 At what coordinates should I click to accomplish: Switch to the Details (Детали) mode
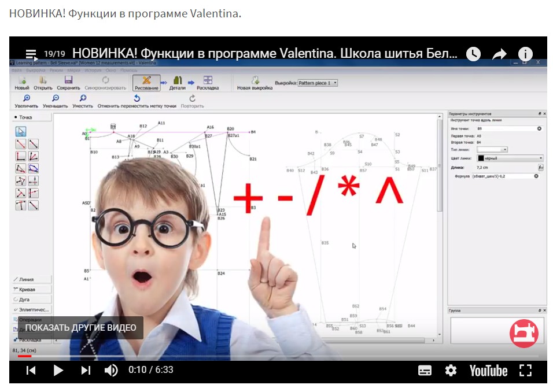click(178, 83)
